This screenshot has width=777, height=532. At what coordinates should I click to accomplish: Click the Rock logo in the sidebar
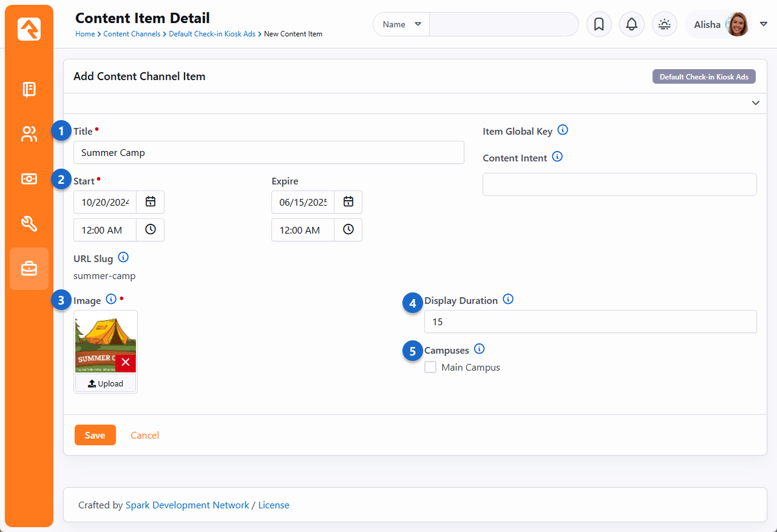29,29
